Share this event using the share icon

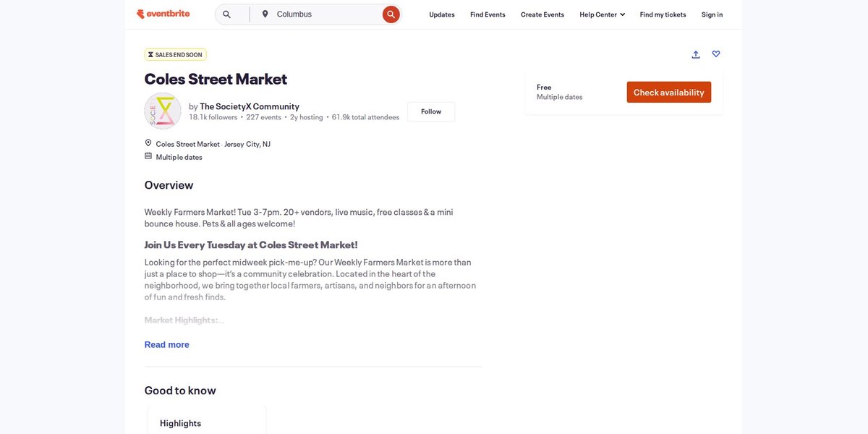coord(696,54)
